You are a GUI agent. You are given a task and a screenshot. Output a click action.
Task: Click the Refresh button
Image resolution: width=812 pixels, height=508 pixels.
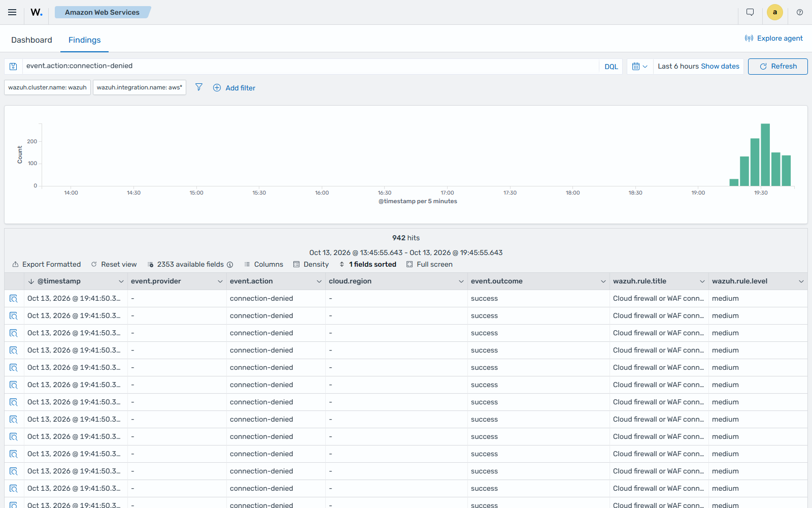pyautogui.click(x=777, y=67)
